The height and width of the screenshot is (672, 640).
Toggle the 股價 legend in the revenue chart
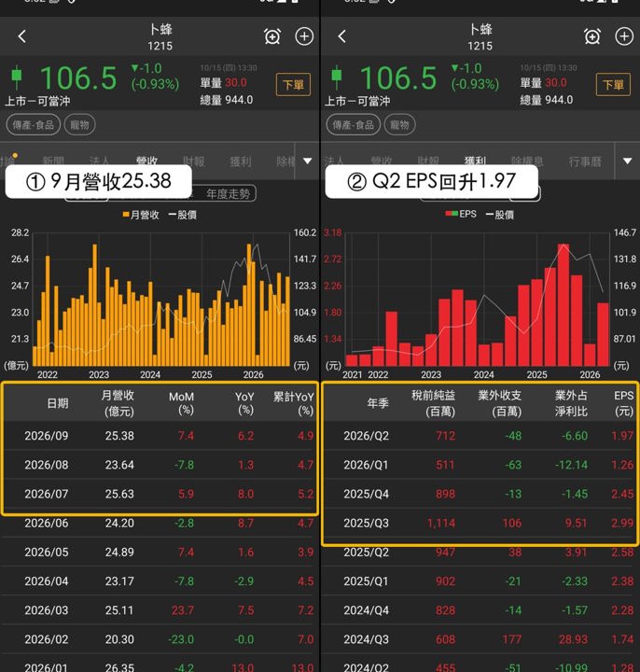click(183, 215)
